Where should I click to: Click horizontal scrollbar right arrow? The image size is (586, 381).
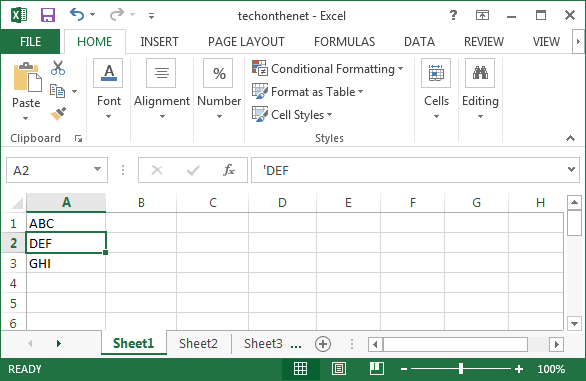click(556, 344)
